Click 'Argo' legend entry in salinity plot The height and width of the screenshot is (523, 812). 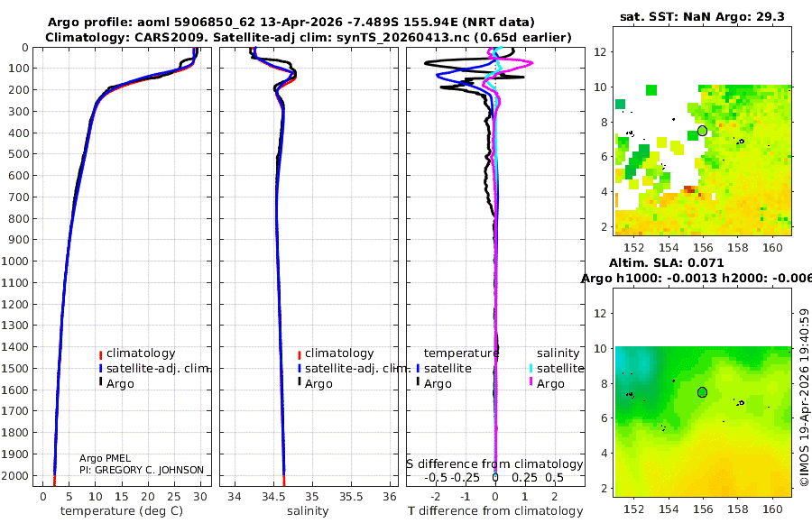[x=318, y=384]
